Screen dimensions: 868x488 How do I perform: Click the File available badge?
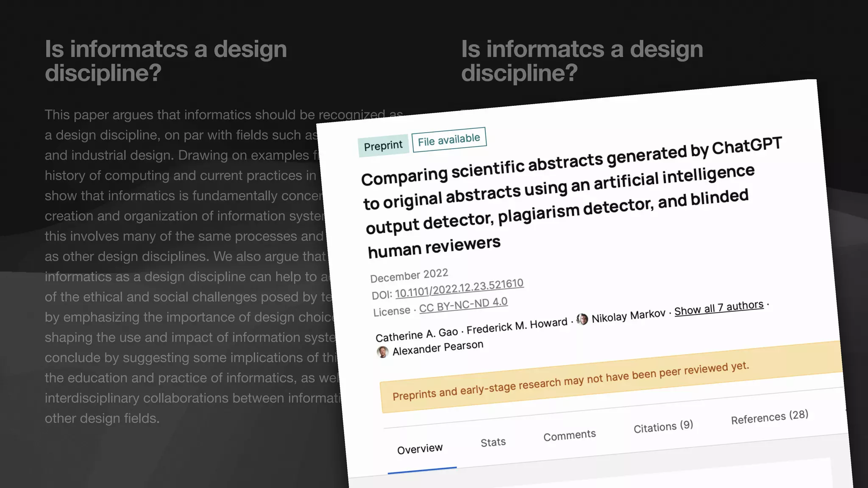click(x=449, y=140)
